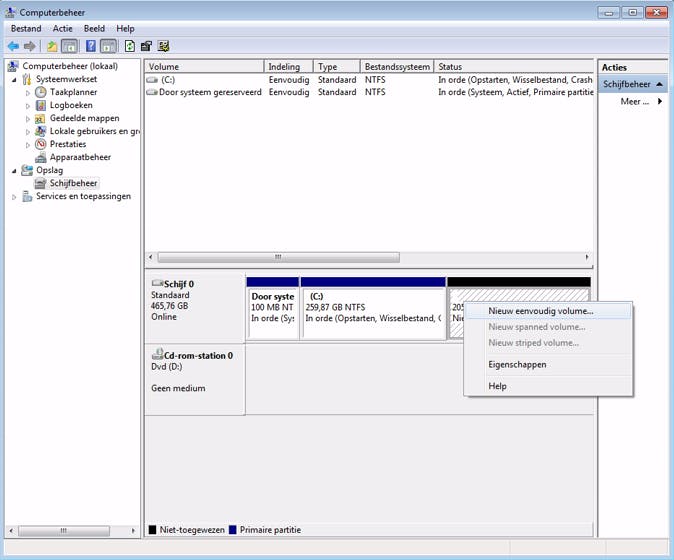This screenshot has width=674, height=560.
Task: Click the blue Help toolbar icon
Action: coord(90,46)
